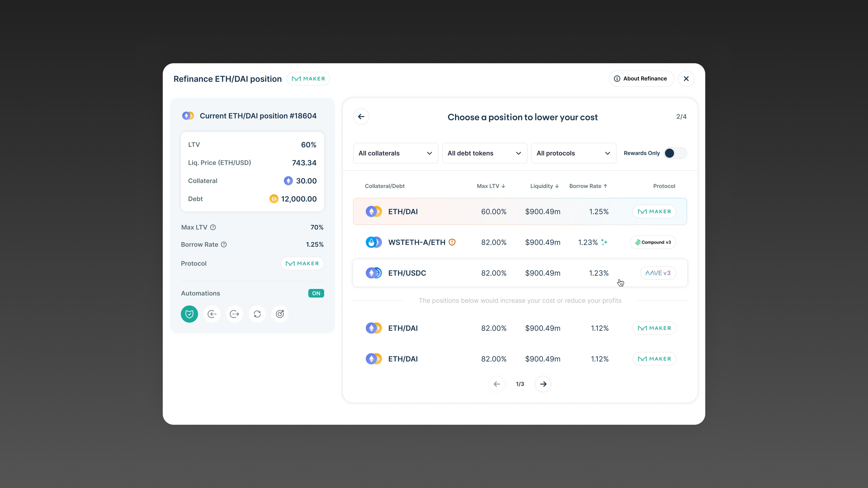The height and width of the screenshot is (488, 868).
Task: Click the back arrow beside the heading
Action: point(361,117)
